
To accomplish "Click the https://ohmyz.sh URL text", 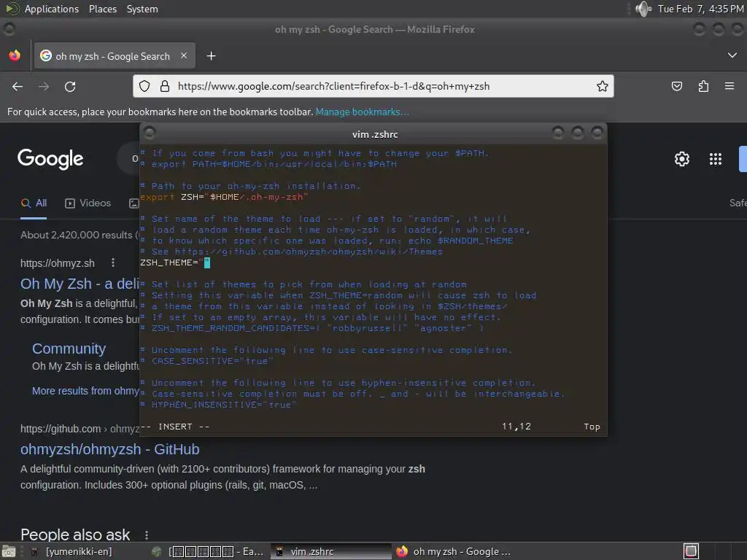I will coord(58,263).
